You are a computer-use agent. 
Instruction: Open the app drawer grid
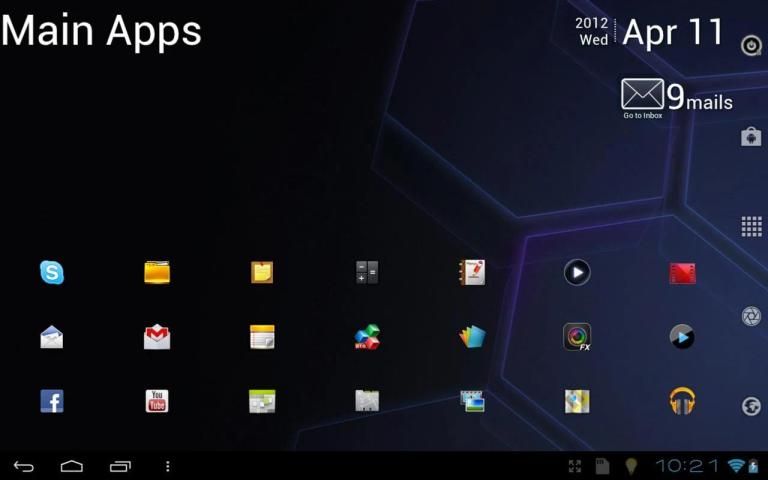tap(751, 226)
